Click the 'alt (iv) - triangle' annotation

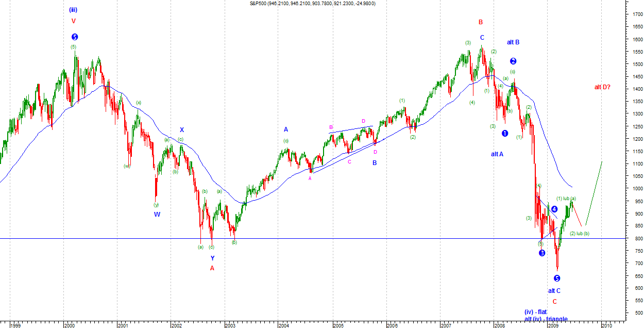[546, 319]
